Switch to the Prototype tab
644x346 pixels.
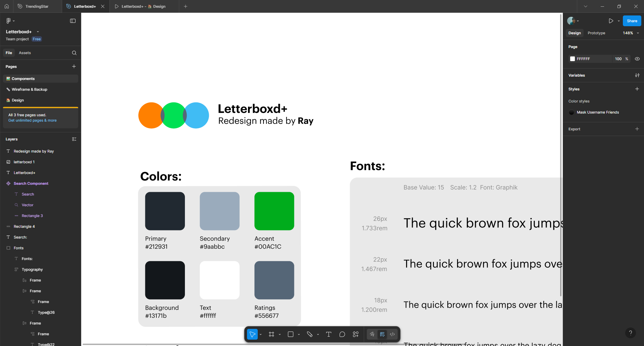point(596,33)
